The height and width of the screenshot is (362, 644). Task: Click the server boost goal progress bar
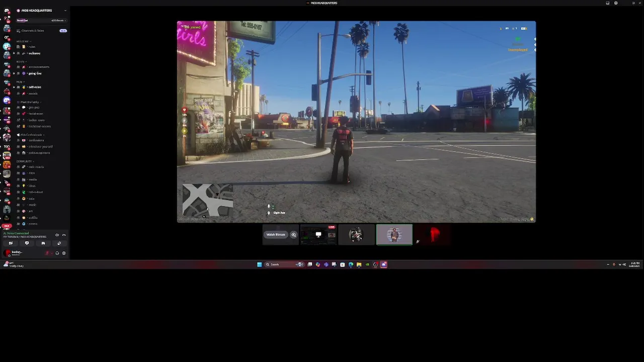click(41, 21)
